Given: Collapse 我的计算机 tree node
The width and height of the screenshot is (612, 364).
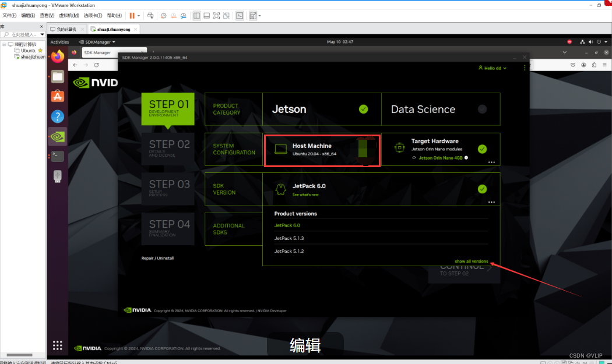Looking at the screenshot, I should [4, 44].
